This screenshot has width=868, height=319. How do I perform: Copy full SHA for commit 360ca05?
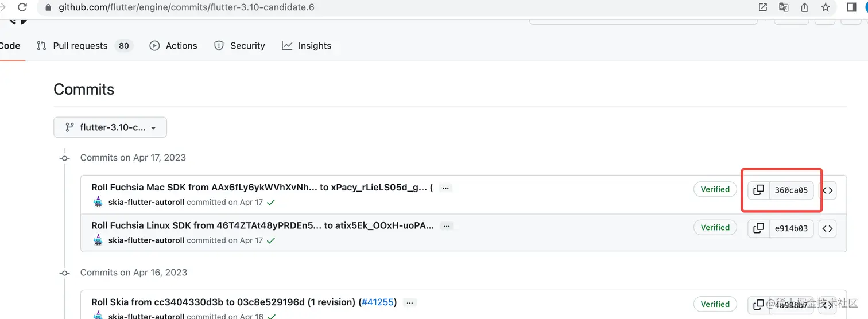pos(758,190)
